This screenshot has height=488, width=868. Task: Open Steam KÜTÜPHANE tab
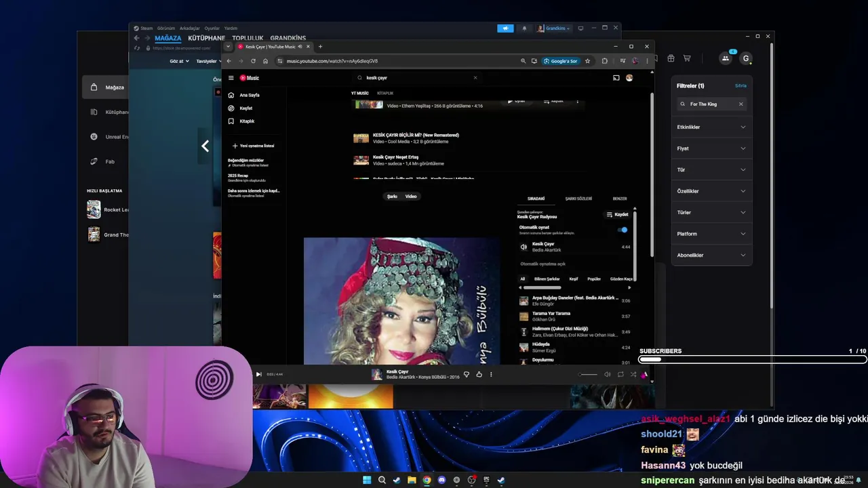pyautogui.click(x=206, y=38)
